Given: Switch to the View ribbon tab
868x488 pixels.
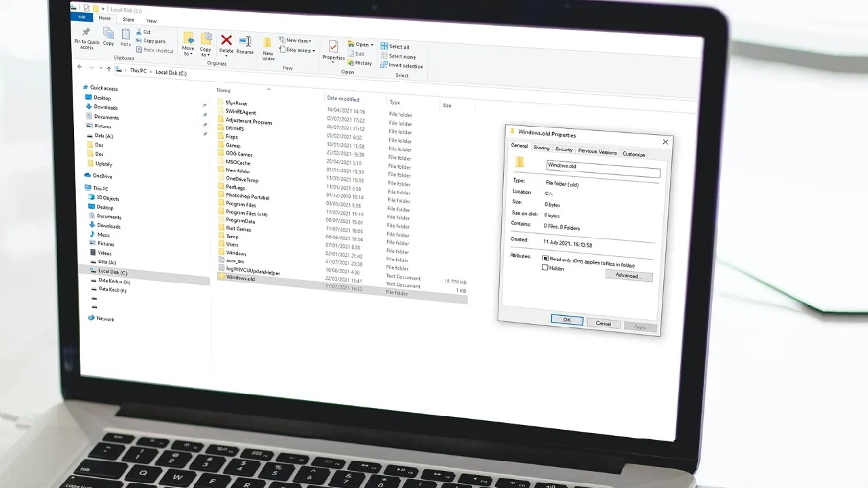Looking at the screenshot, I should point(151,21).
